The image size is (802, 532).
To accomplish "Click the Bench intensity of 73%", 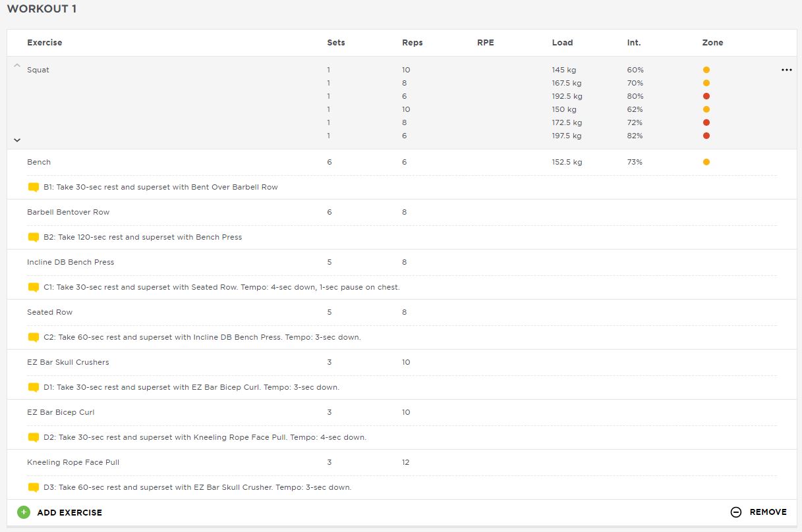I will pos(635,162).
